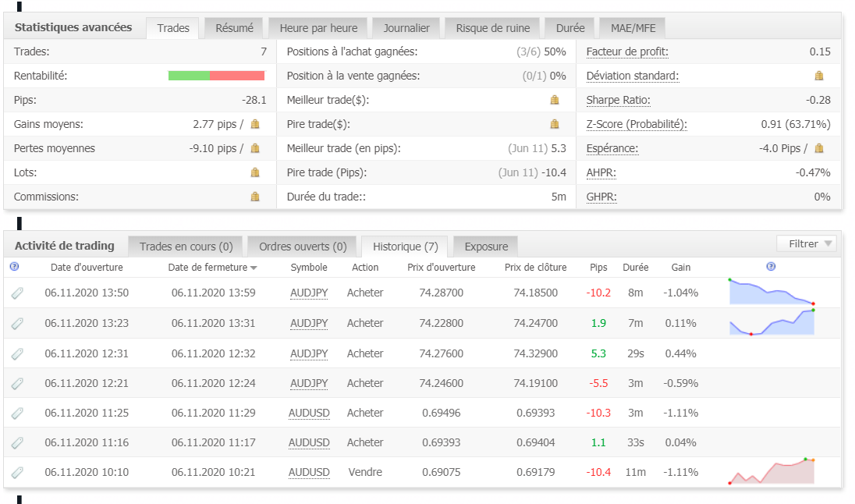Click the green and red Rentabilité bar

point(216,76)
